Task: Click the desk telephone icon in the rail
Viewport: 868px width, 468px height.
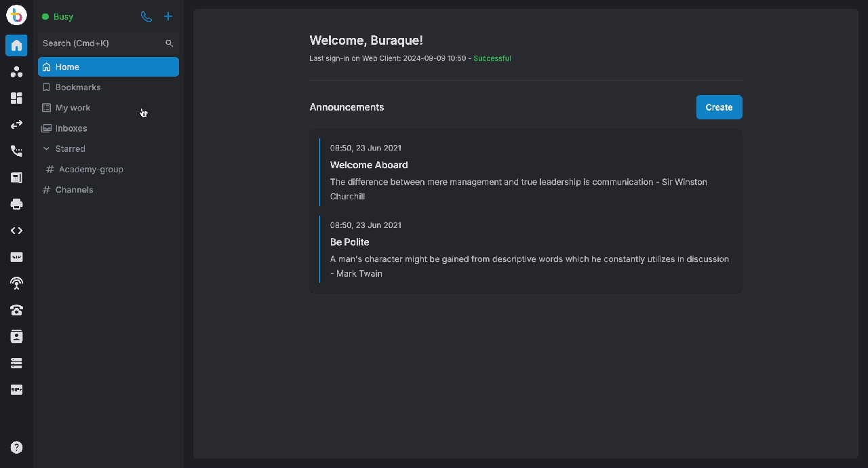Action: click(x=16, y=310)
